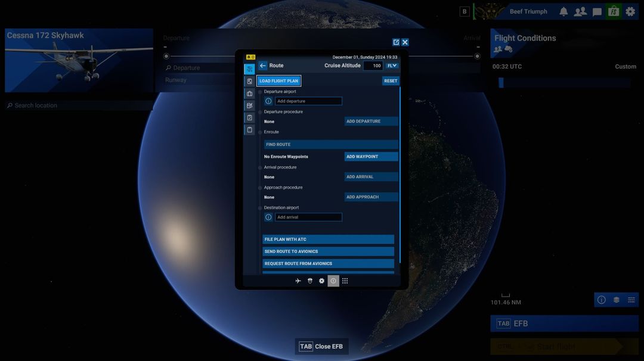Open the notifications bell icon
Image resolution: width=644 pixels, height=361 pixels.
tap(563, 11)
